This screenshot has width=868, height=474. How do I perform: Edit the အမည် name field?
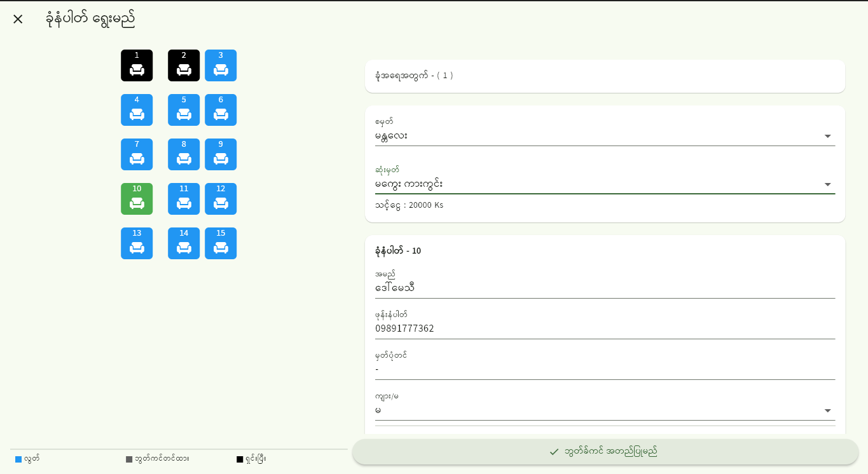point(605,283)
